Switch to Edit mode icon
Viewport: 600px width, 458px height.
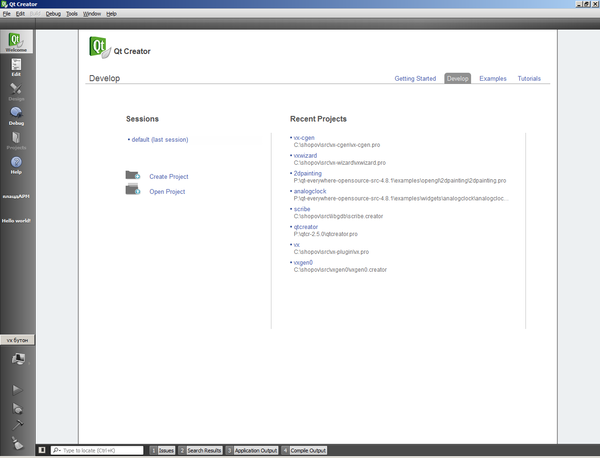coord(16,67)
